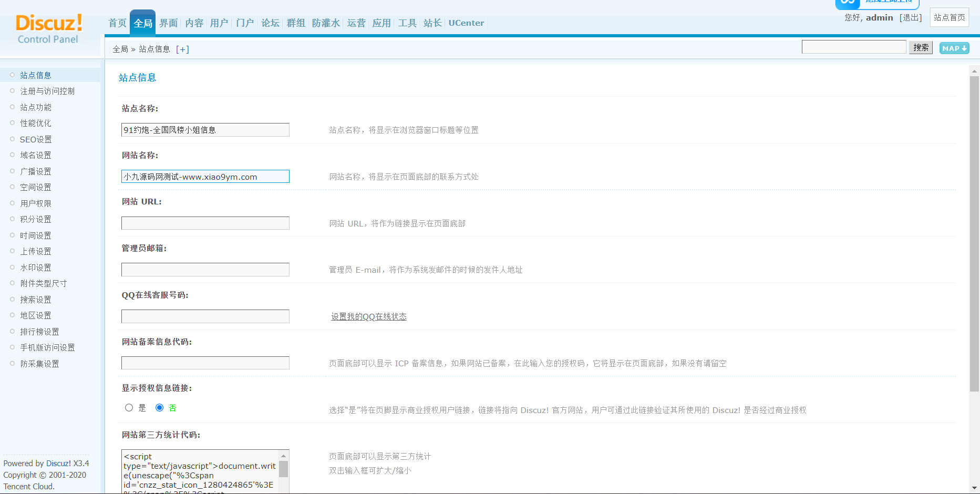Expand the [+] shortcut next to 站点信息
Screen dimensions: 980x494
(182, 49)
